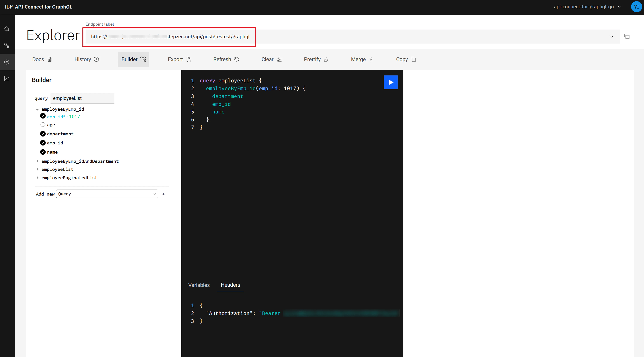Open the Docs panel

tap(42, 59)
